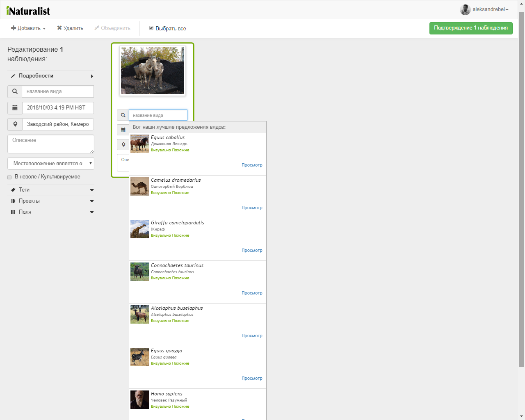525x420 pixels.
Task: Open the Местоположение является geoprivacy dropdown
Action: tap(51, 164)
